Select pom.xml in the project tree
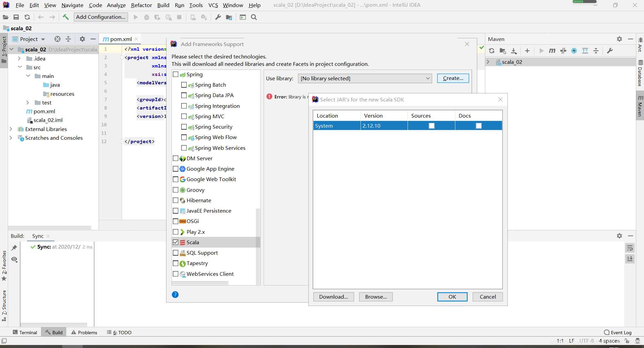 coord(41,111)
